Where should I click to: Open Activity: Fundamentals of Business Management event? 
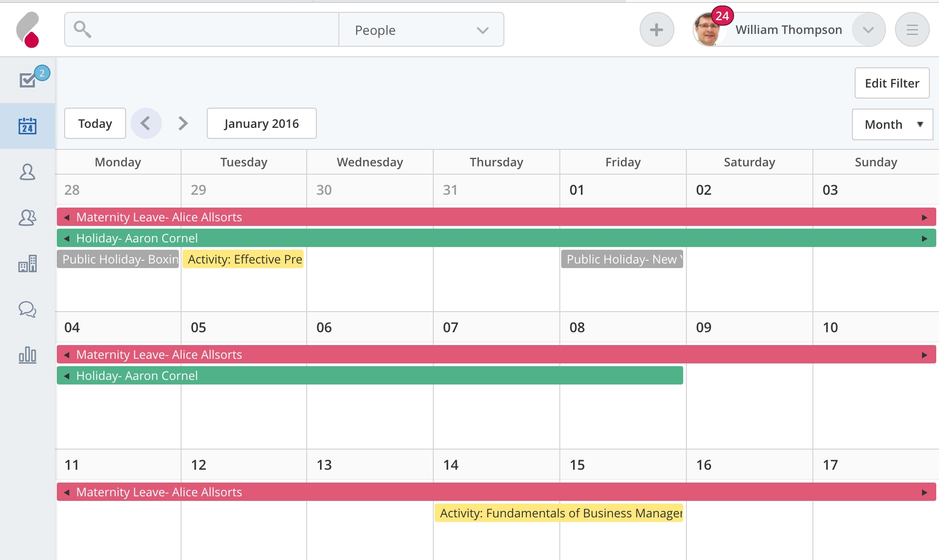(x=559, y=513)
